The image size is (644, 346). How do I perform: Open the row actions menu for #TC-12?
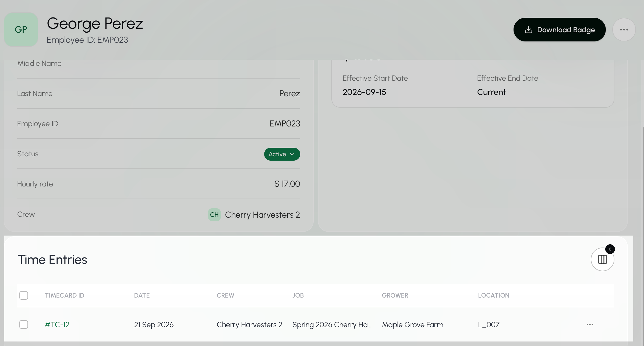click(x=590, y=324)
